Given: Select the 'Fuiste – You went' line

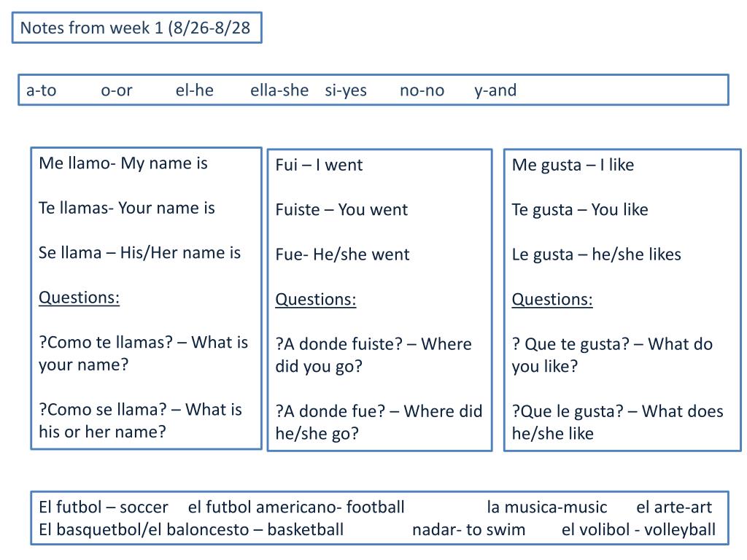Looking at the screenshot, I should (x=341, y=210).
